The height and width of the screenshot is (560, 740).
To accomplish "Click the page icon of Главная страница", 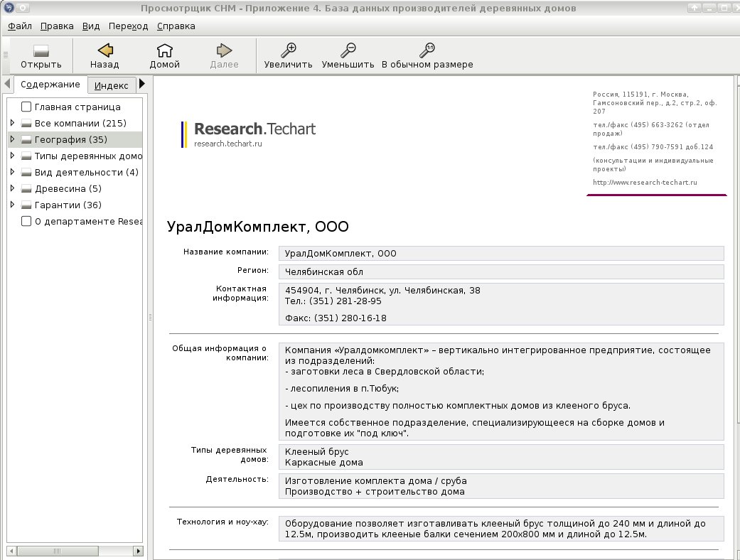I will coord(26,107).
